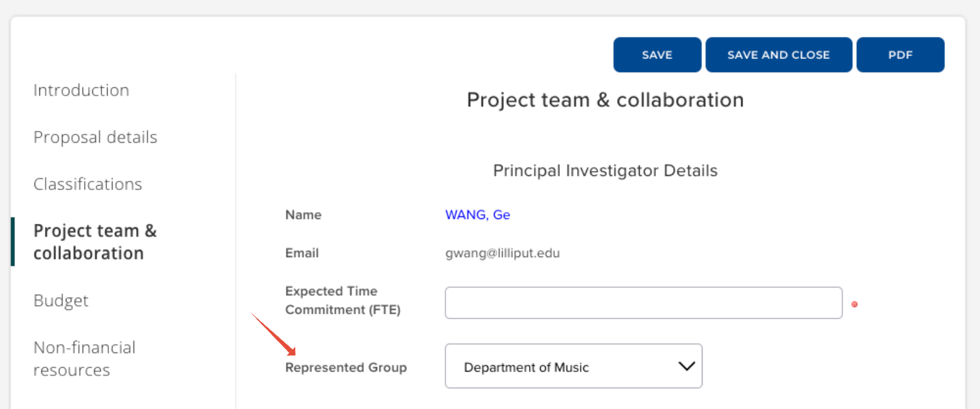
Task: Select the Classifications sidebar item
Action: 87,184
